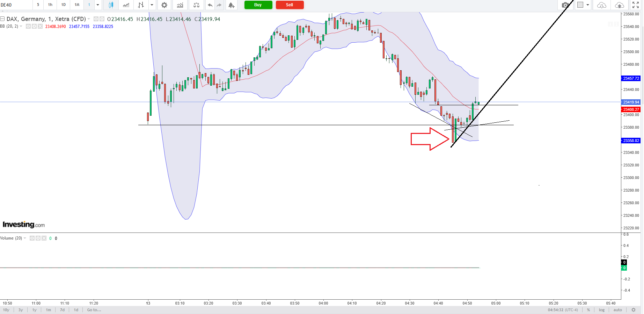Toggle visibility eye of Volume indicator
The height and width of the screenshot is (314, 644).
point(32,238)
